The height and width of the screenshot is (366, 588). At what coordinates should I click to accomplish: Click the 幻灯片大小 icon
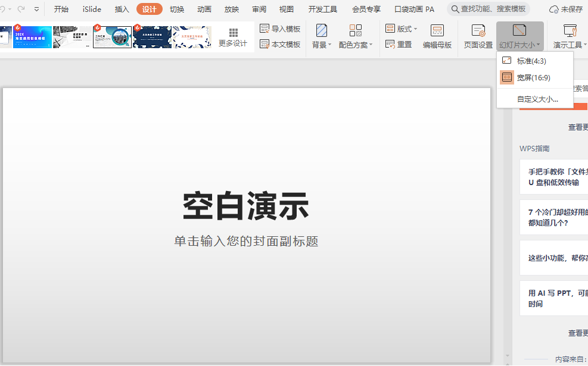click(519, 30)
